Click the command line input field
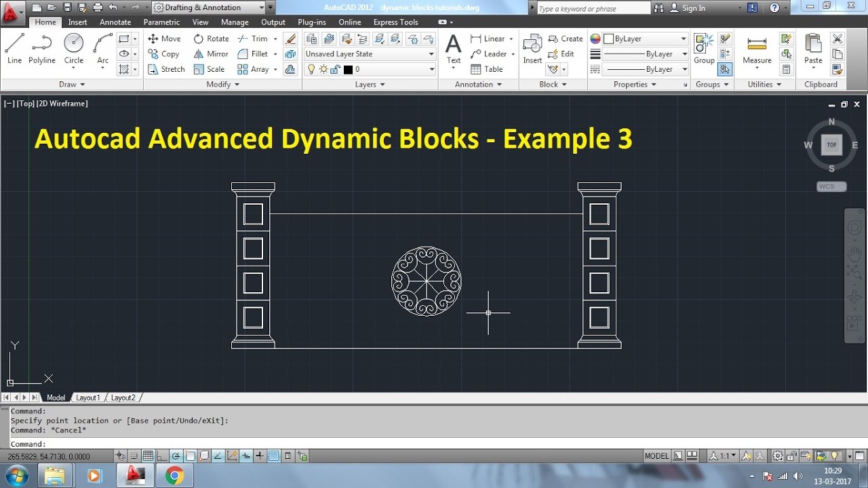This screenshot has width=868, height=488. click(434, 444)
